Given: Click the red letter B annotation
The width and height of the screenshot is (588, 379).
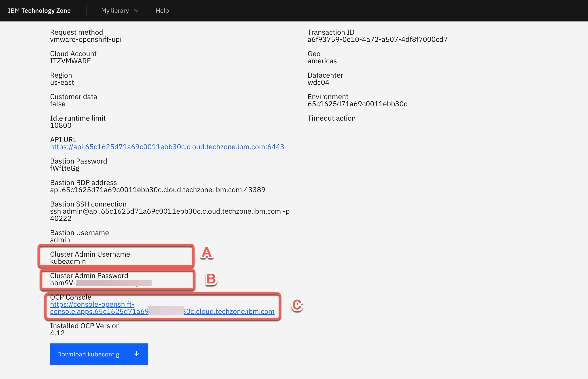Looking at the screenshot, I should [211, 279].
